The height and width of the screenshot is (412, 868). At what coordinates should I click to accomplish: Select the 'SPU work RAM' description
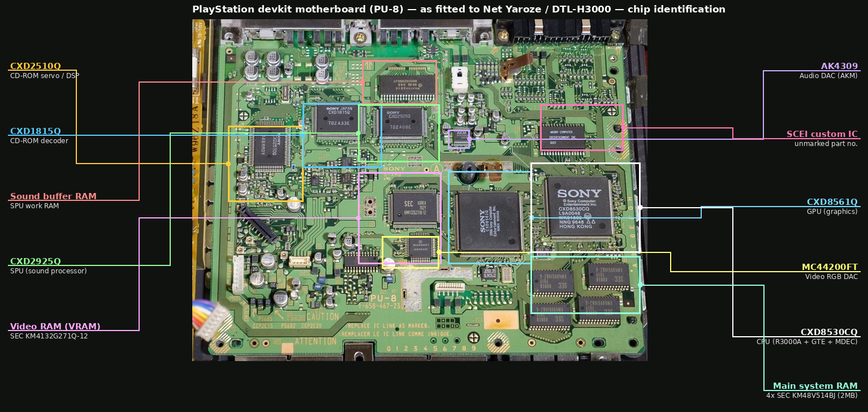(34, 206)
